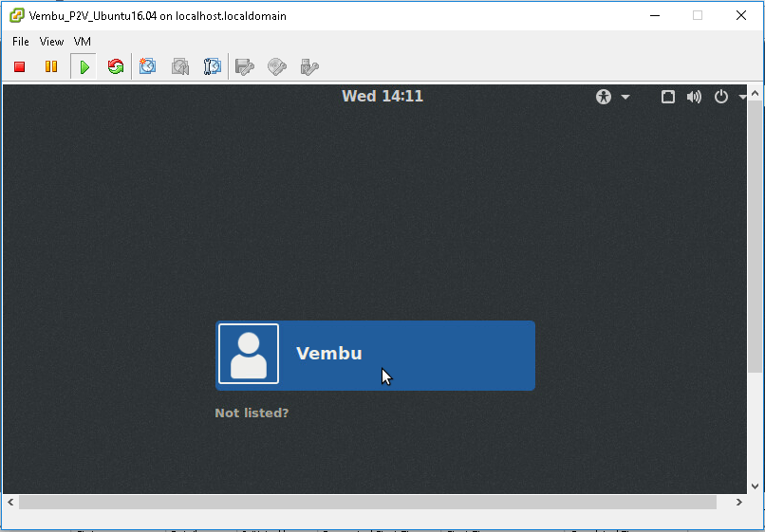Reset the virtual machine via restart icon
Image resolution: width=765 pixels, height=532 pixels.
[x=116, y=66]
